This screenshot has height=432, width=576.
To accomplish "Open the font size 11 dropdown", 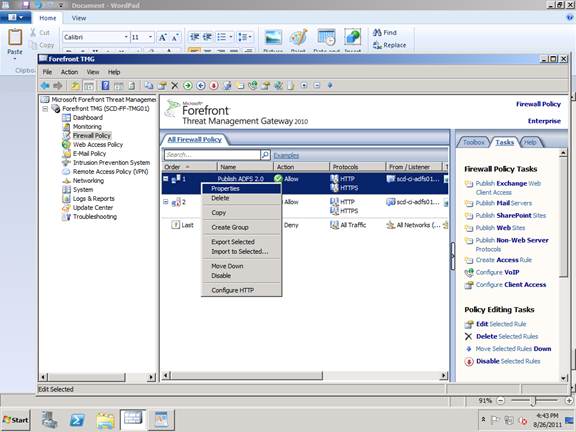I will coord(150,37).
